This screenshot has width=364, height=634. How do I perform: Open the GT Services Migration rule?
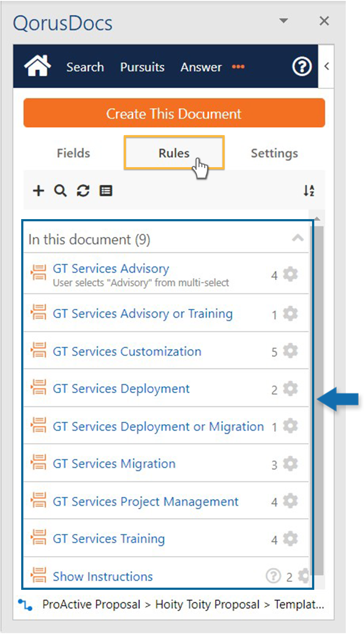coord(114,464)
